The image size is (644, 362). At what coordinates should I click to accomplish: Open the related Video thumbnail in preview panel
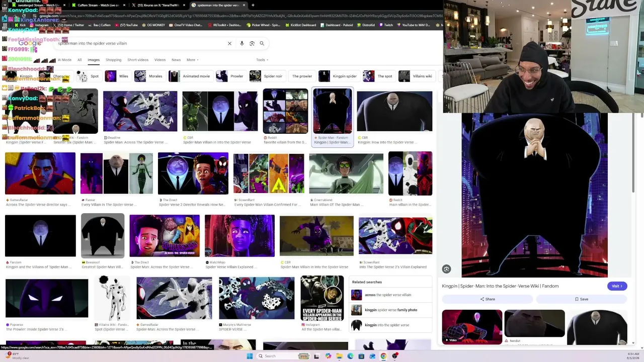tap(472, 327)
